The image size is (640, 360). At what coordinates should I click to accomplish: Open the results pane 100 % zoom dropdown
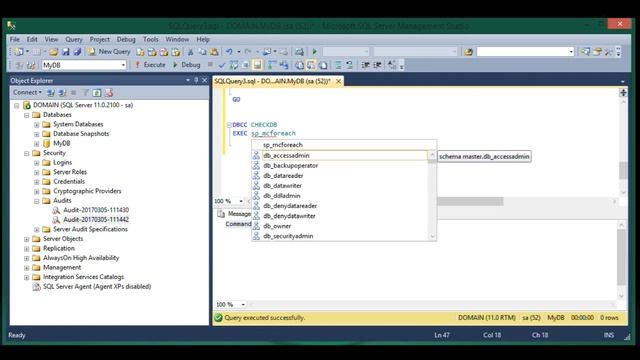(243, 304)
